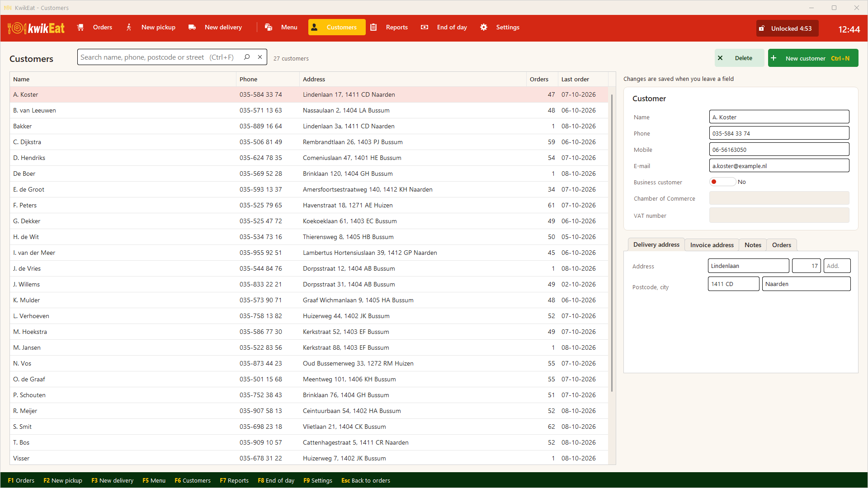Open Orders via cart icon
Image resolution: width=868 pixels, height=488 pixels.
pyautogui.click(x=80, y=28)
